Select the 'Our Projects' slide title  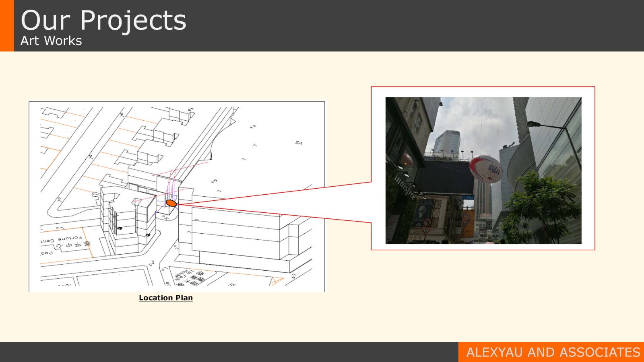(103, 20)
